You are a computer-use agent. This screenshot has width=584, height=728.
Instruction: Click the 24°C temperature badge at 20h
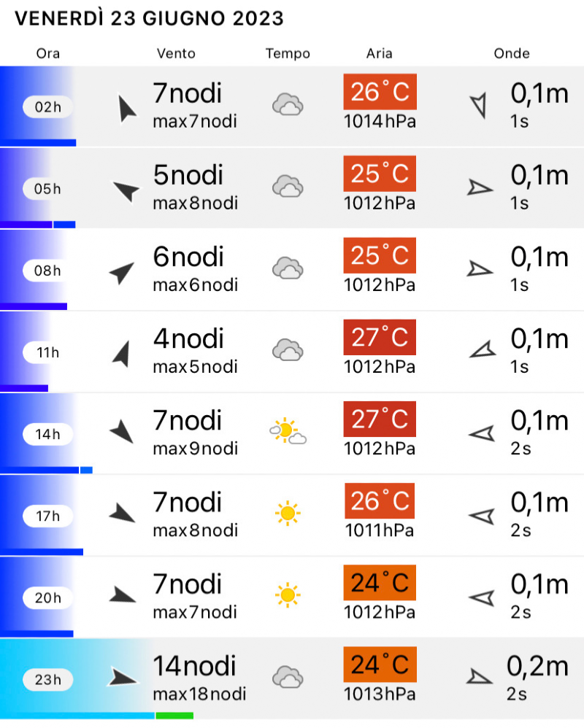[x=380, y=582]
